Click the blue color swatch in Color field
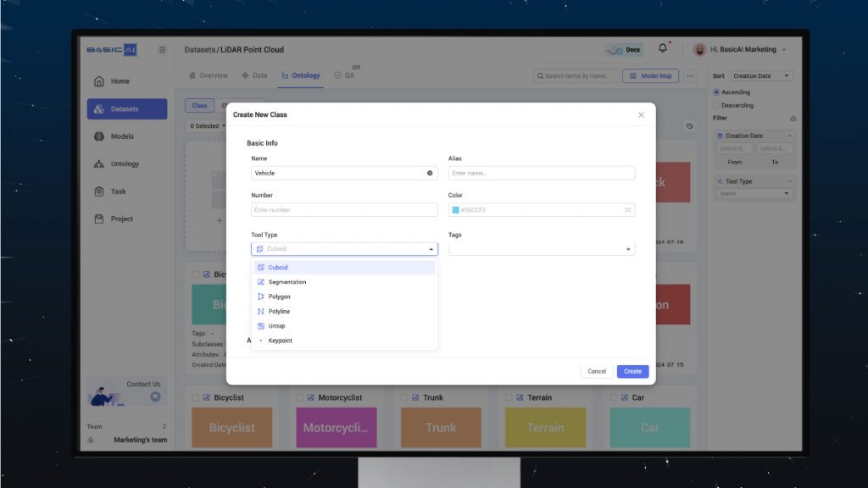Viewport: 868px width, 488px height. 456,210
